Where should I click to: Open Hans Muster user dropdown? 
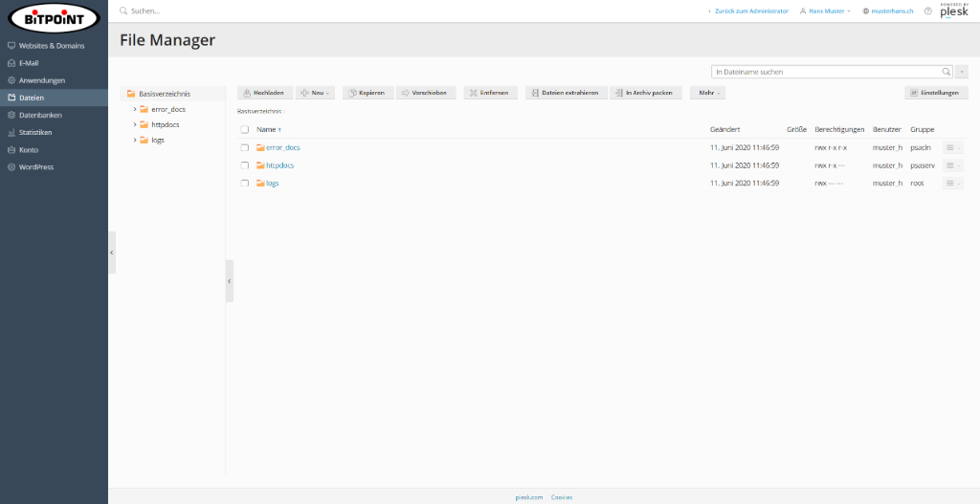tap(825, 11)
